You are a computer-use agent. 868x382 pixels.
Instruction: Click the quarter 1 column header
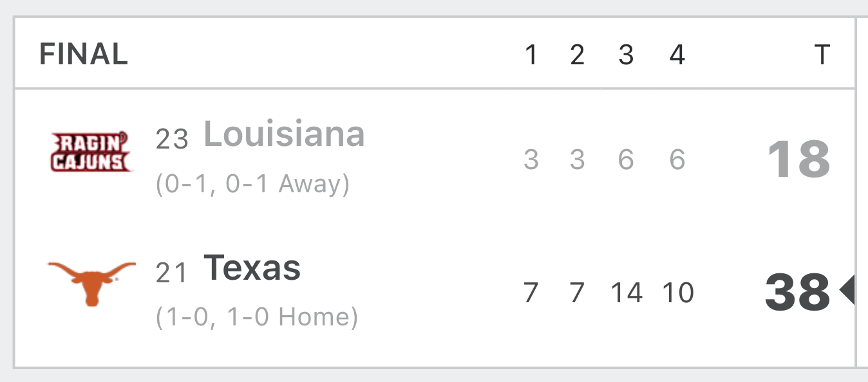(x=531, y=55)
